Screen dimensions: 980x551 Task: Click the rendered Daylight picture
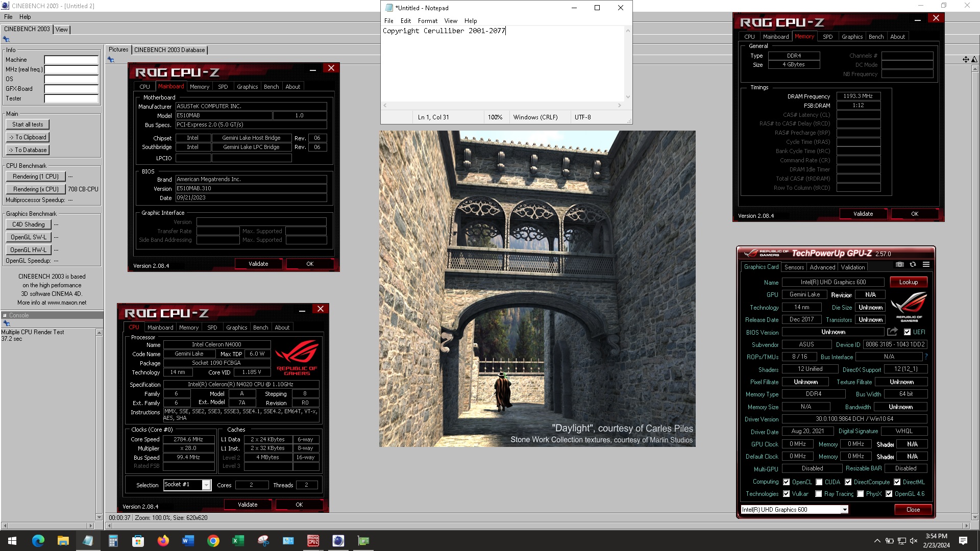pyautogui.click(x=537, y=289)
